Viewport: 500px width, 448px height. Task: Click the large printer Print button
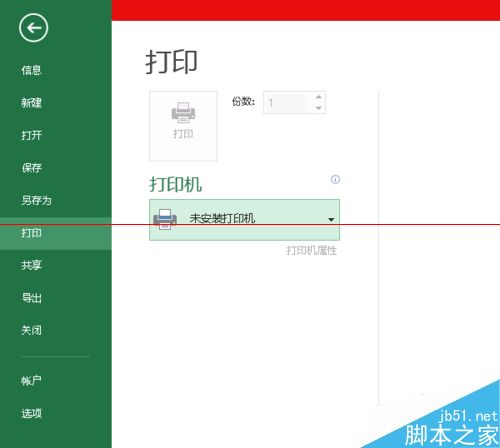click(183, 126)
